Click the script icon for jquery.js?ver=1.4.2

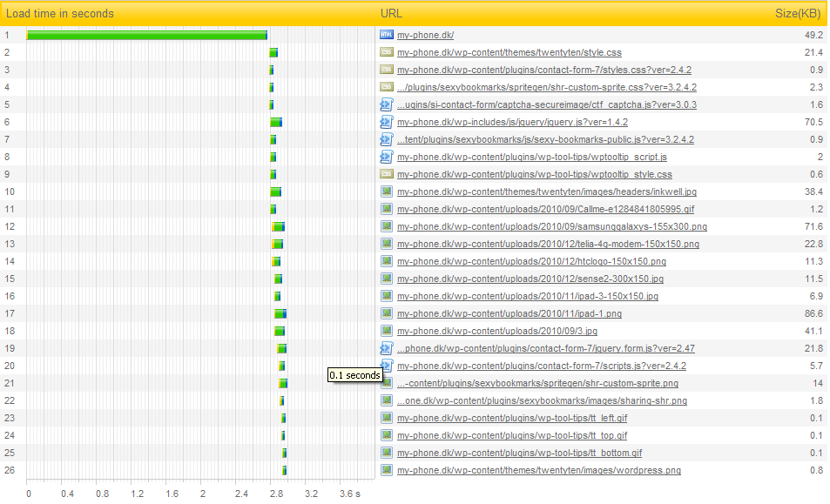pyautogui.click(x=387, y=122)
